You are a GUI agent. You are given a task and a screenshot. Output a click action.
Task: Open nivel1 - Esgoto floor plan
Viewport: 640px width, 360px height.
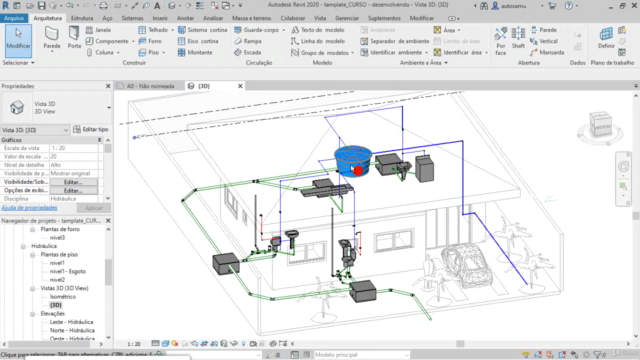pos(68,271)
